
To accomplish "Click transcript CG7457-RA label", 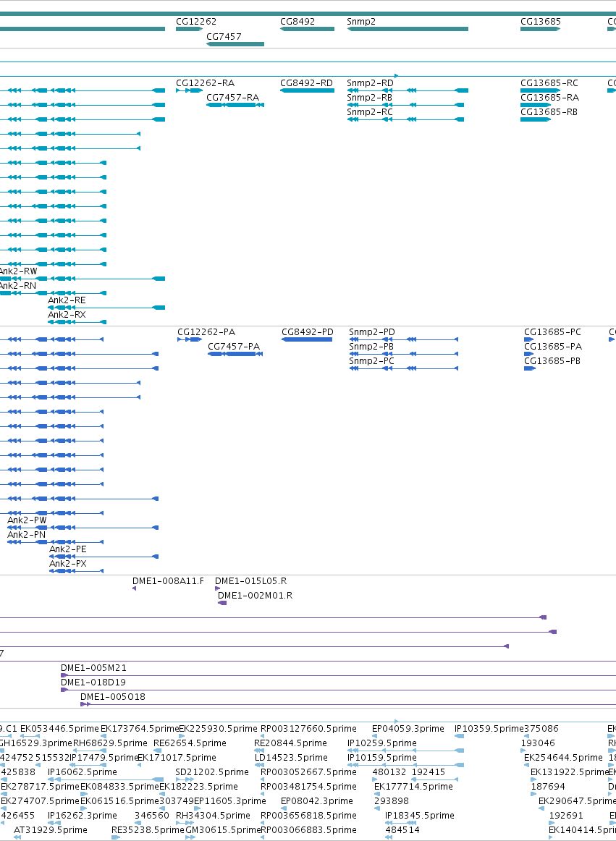I will 233,98.
